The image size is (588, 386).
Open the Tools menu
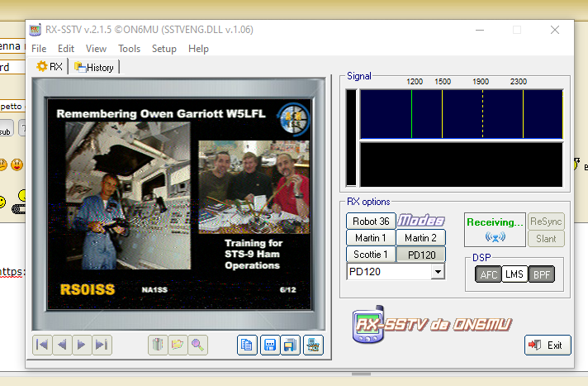[130, 49]
